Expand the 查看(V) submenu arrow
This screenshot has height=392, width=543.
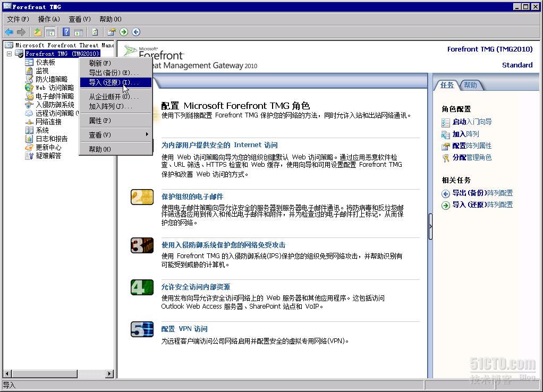tap(147, 134)
